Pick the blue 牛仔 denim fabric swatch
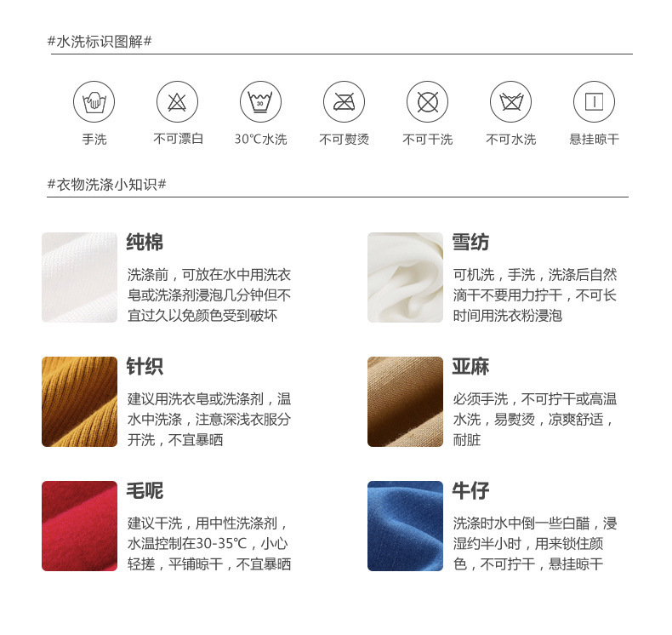This screenshot has width=672, height=635. 405,526
